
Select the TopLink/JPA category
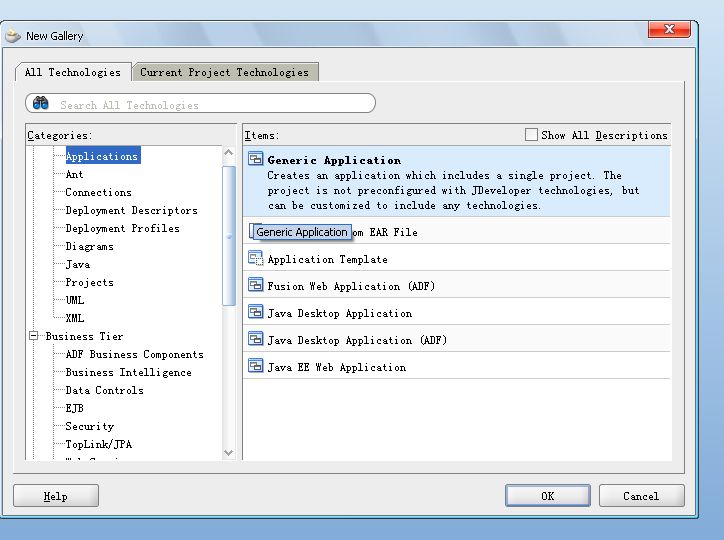99,444
